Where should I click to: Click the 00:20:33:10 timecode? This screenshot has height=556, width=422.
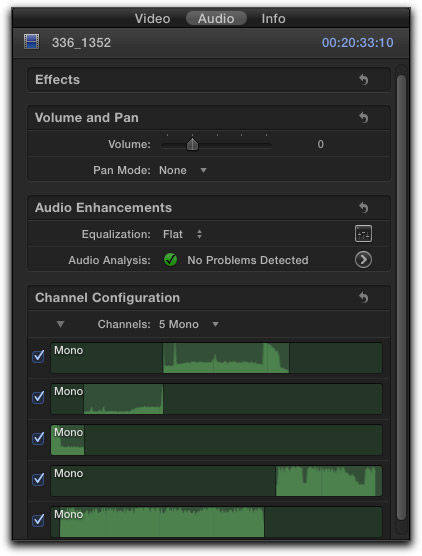click(357, 43)
